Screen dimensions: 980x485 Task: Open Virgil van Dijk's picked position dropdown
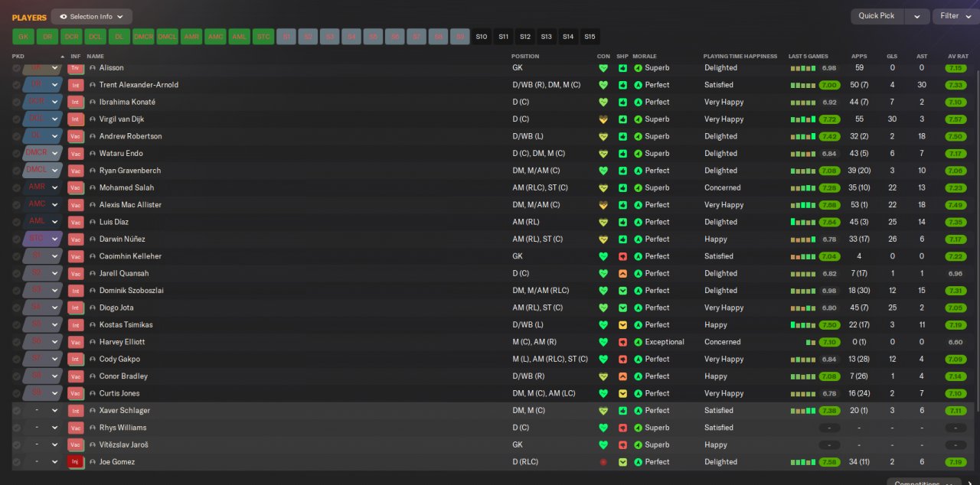[42, 119]
